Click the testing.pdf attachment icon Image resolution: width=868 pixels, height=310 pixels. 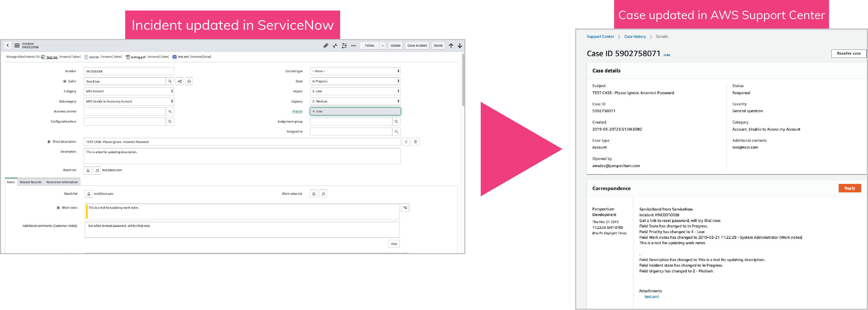pyautogui.click(x=128, y=57)
